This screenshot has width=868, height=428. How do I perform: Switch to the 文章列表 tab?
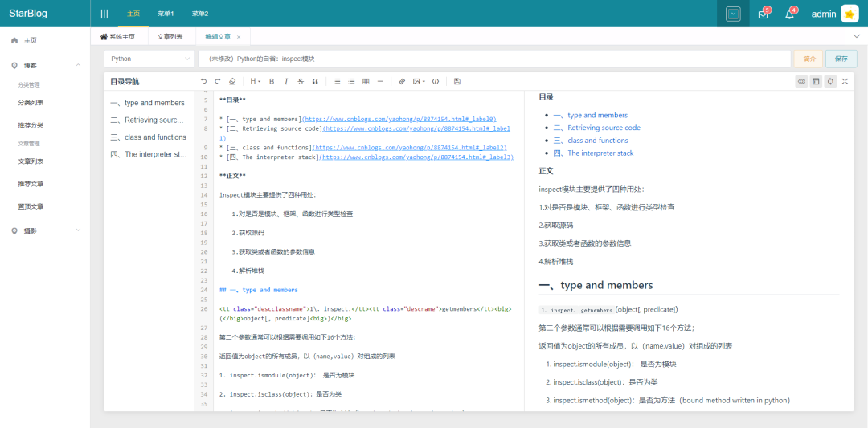click(170, 36)
